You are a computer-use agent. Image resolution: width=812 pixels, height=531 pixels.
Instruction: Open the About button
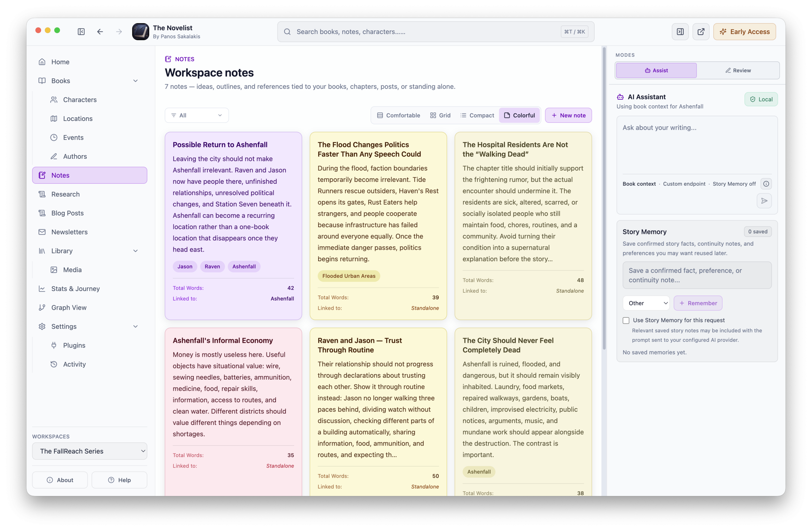(x=60, y=480)
